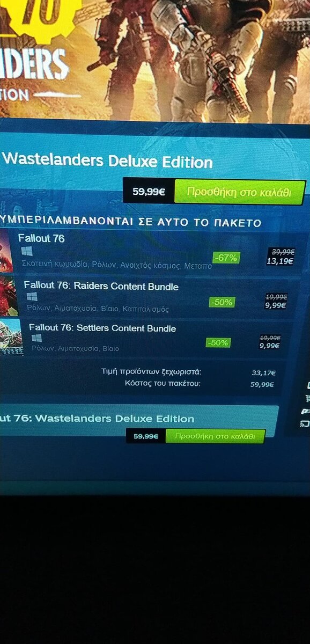Click the 'Σκοτεινή κωμωδία' tag

55,265
